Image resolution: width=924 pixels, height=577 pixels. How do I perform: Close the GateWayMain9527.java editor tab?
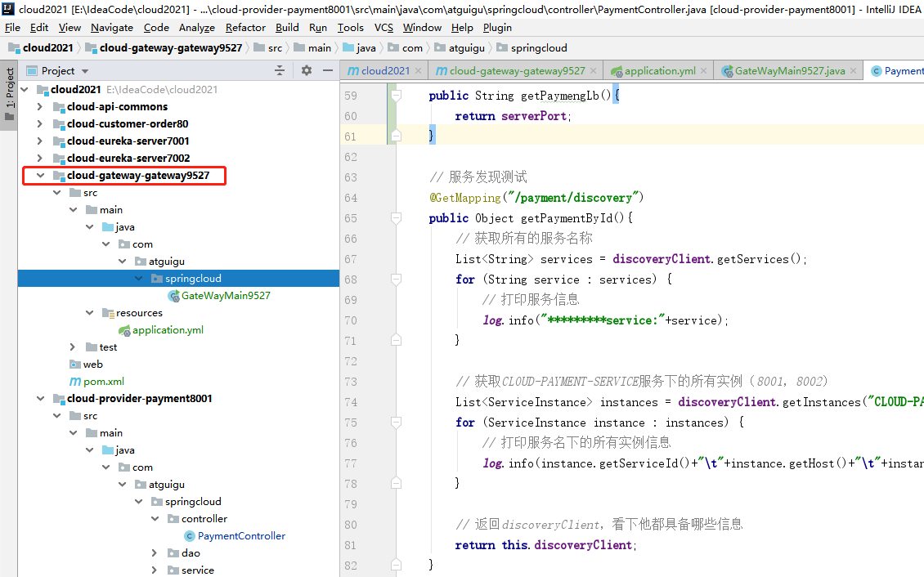pyautogui.click(x=854, y=70)
